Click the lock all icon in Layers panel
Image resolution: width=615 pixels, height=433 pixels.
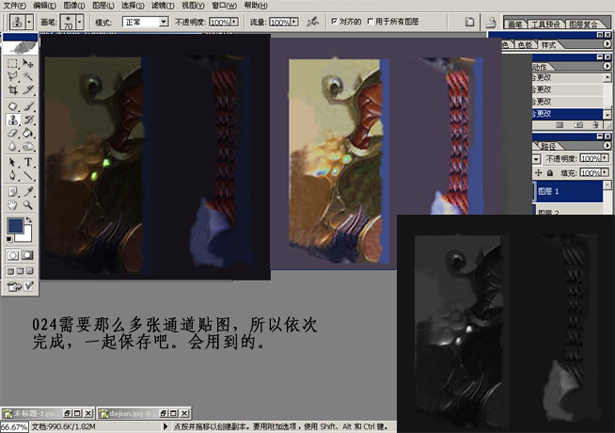point(550,173)
